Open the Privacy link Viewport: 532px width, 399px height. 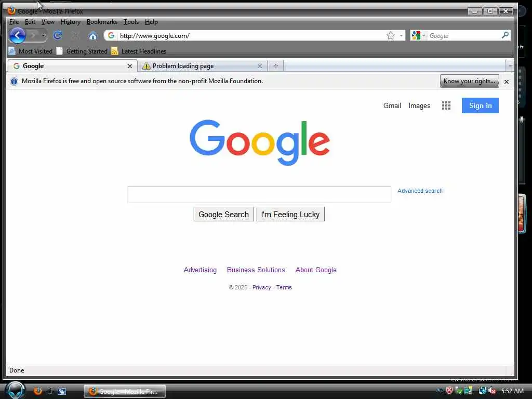point(262,287)
